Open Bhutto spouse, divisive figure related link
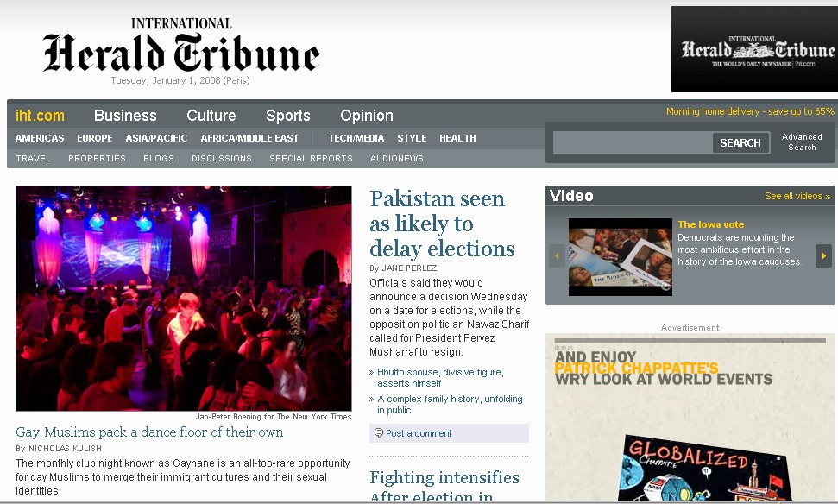Image resolution: width=838 pixels, height=504 pixels. (x=440, y=377)
